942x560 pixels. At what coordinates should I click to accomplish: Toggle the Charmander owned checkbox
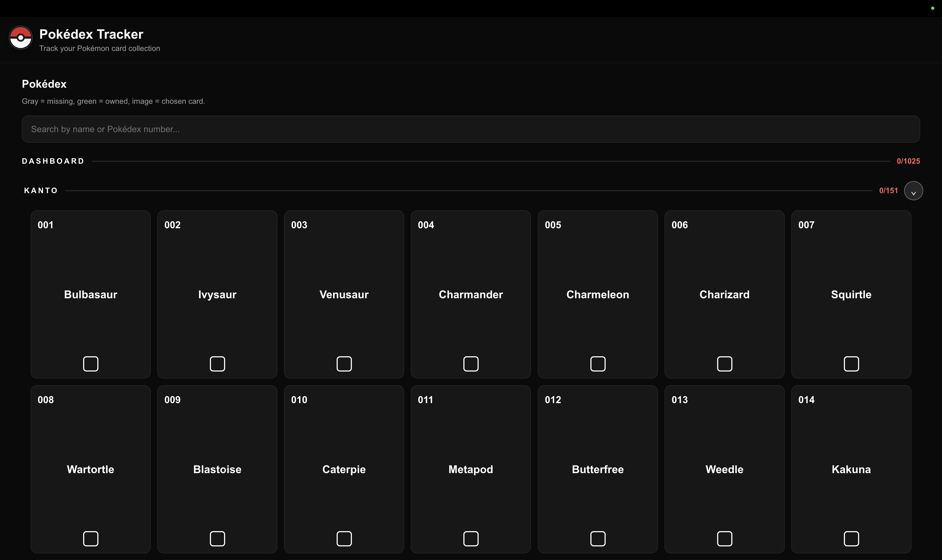471,364
